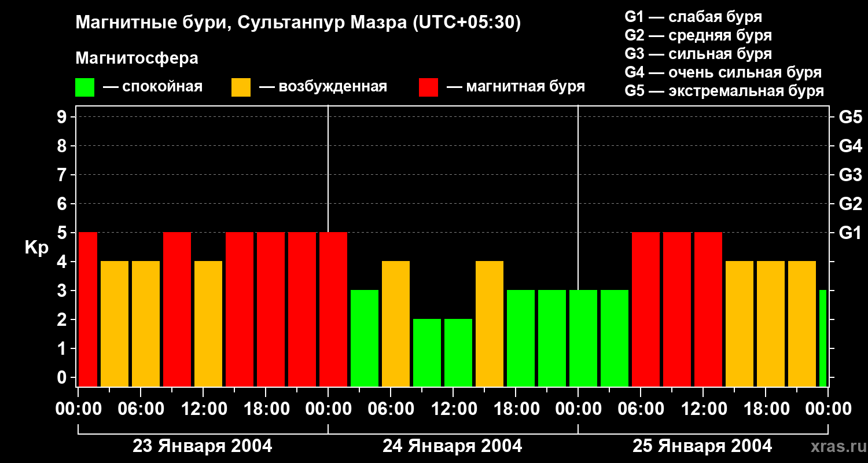Click the 'G4 — очень сильная буря' description
Viewport: 868px width, 463px height.
click(723, 72)
